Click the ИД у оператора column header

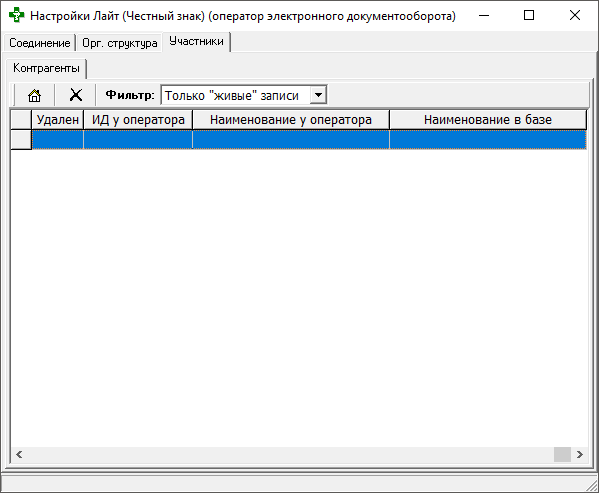[138, 120]
